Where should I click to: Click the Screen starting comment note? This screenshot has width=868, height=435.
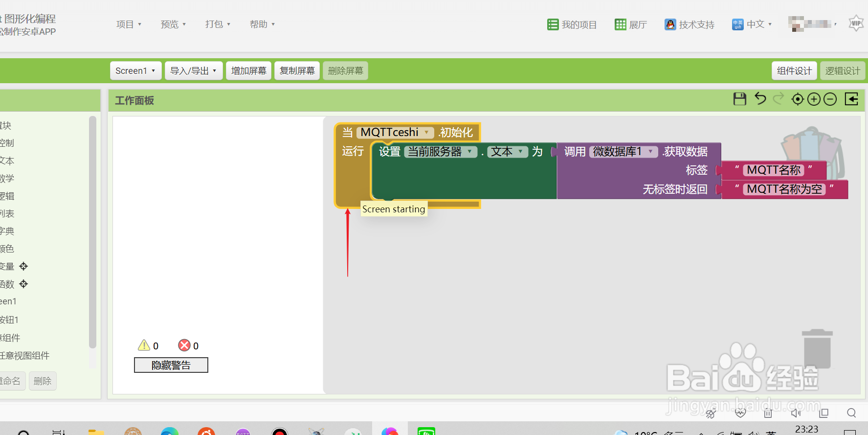(394, 209)
